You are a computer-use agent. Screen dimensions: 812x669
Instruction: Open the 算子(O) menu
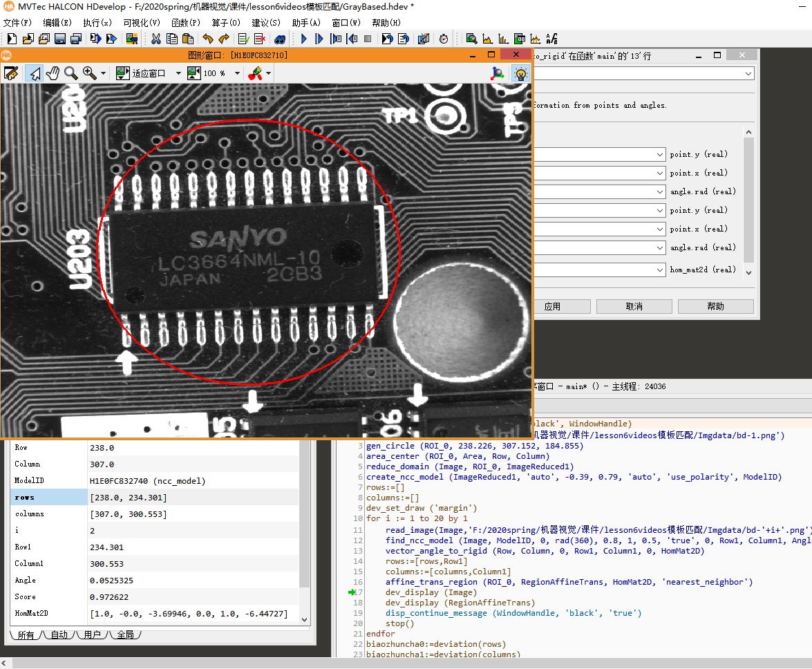226,23
